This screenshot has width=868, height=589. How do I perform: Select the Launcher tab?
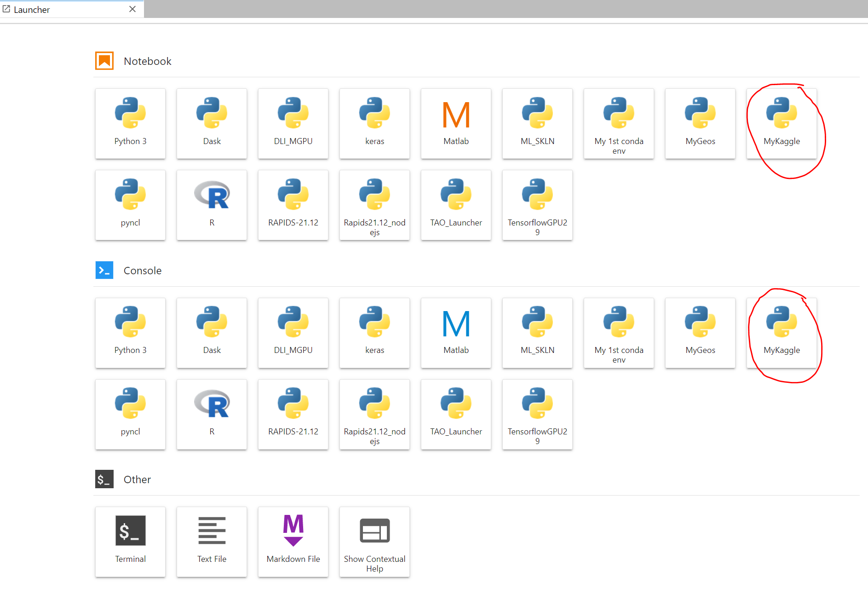pyautogui.click(x=64, y=9)
